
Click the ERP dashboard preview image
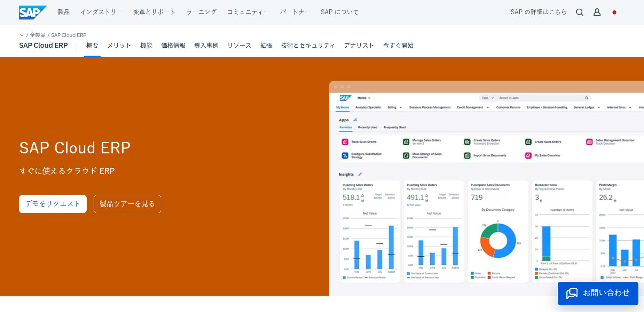(487, 189)
